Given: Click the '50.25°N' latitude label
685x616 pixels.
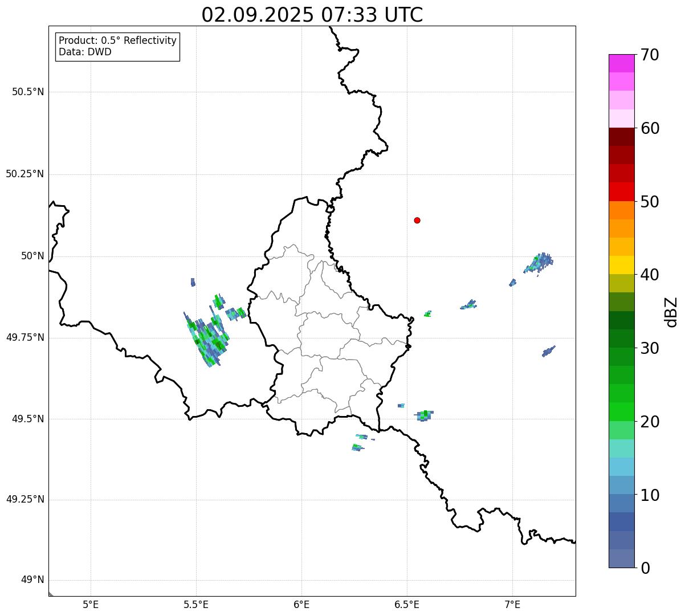Looking at the screenshot, I should [25, 174].
